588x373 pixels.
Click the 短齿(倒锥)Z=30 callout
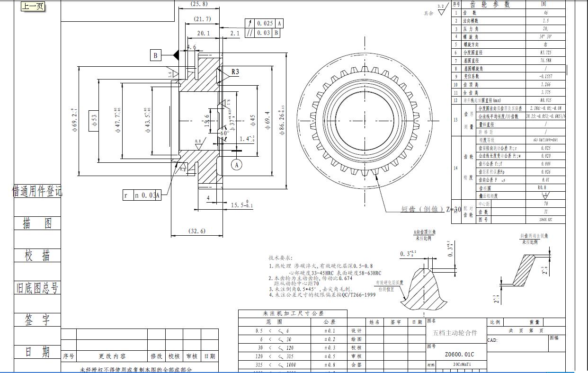(x=431, y=209)
